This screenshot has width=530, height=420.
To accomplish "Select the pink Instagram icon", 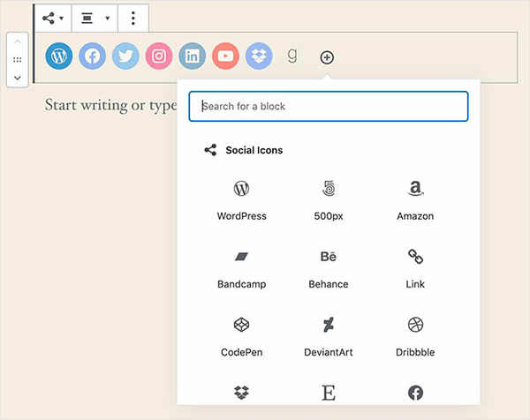I will click(x=159, y=56).
